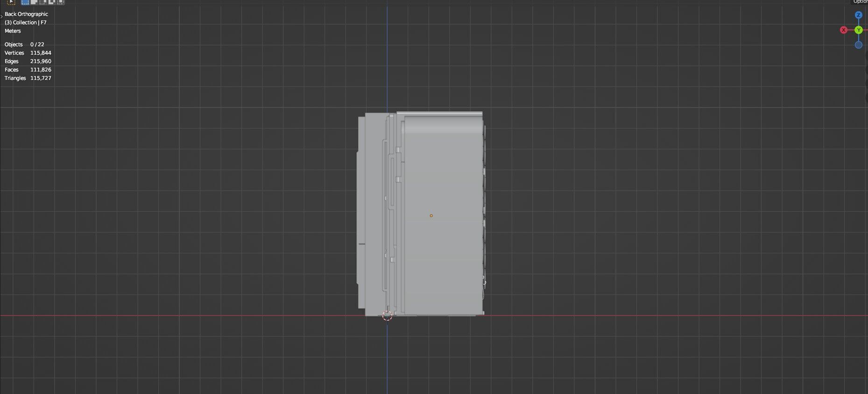
Task: Open the Options dropdown in the header
Action: pyautogui.click(x=860, y=2)
